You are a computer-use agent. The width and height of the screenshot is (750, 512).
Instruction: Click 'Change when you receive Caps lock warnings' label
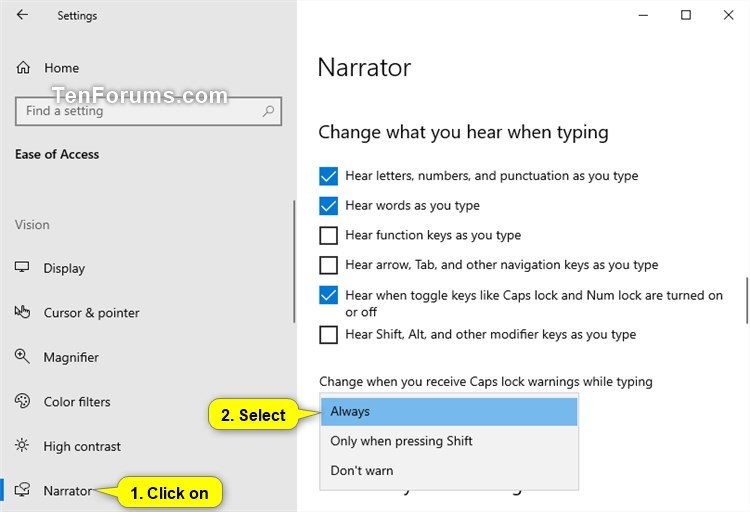pos(485,381)
